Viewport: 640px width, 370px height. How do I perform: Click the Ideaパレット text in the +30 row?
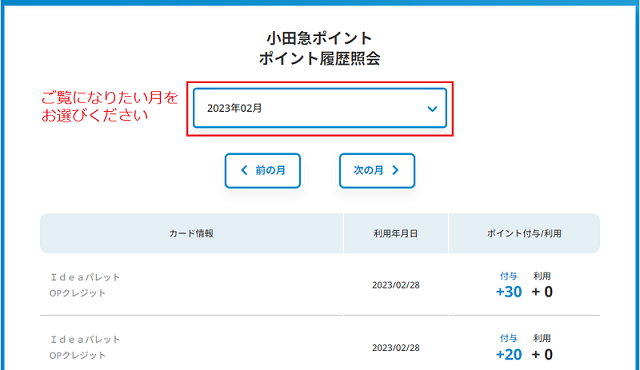point(85,277)
